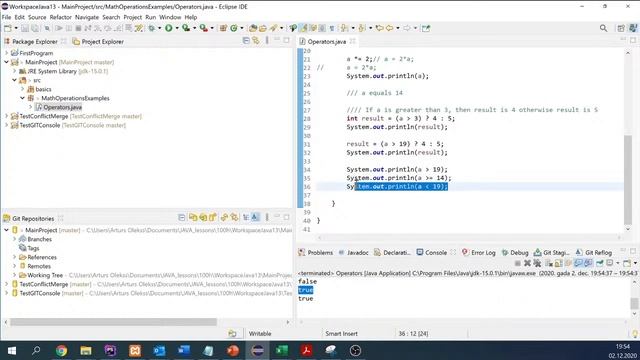Toggle Scroll Lock in the console toolbar

pyautogui.click(x=558, y=263)
